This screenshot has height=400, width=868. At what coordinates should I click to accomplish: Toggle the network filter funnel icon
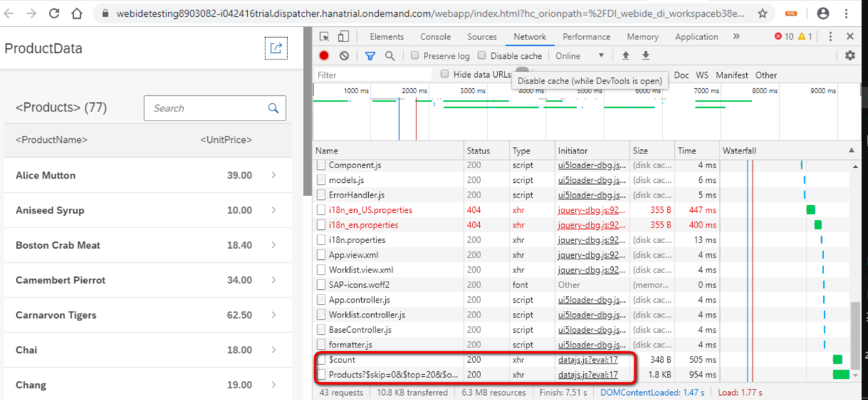click(x=370, y=56)
